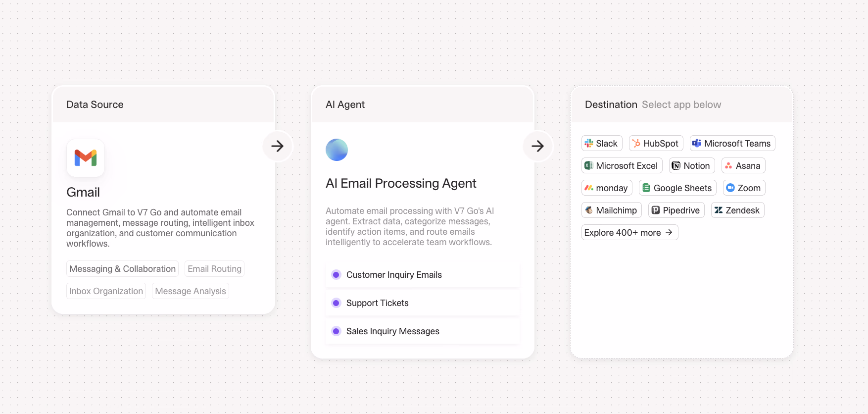The height and width of the screenshot is (414, 868).
Task: Click the Support Tickets label text
Action: click(378, 303)
